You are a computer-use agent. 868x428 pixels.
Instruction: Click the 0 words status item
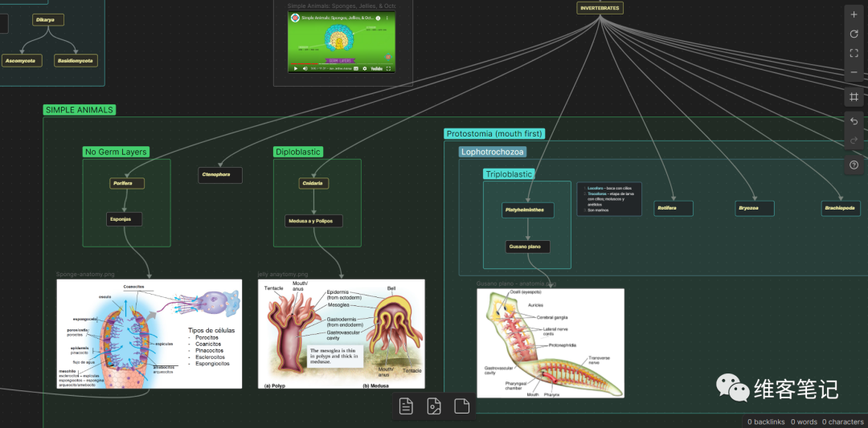(804, 422)
